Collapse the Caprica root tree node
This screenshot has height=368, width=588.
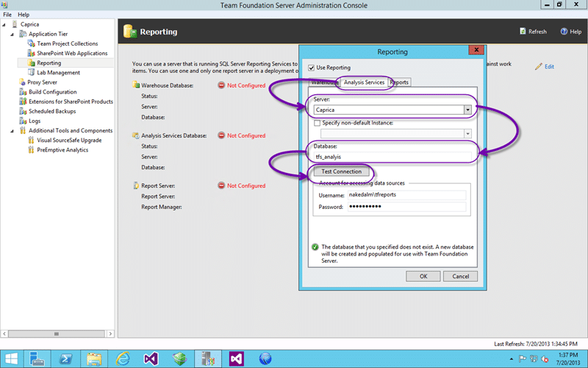[4, 24]
